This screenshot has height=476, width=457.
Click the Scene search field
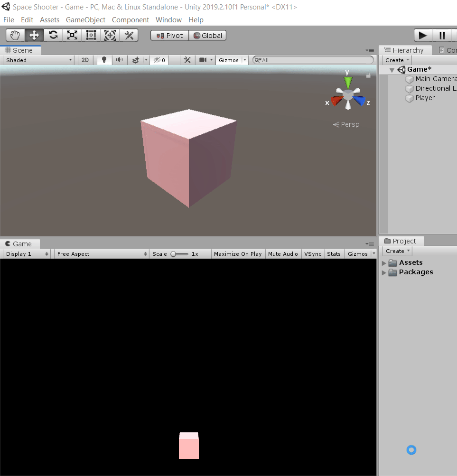point(313,60)
